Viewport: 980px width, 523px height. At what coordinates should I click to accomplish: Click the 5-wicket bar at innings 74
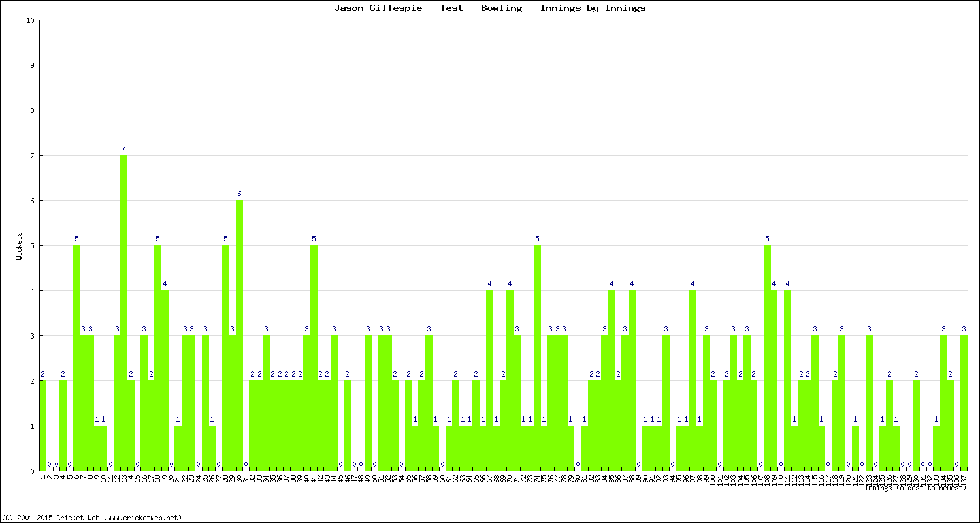click(537, 358)
